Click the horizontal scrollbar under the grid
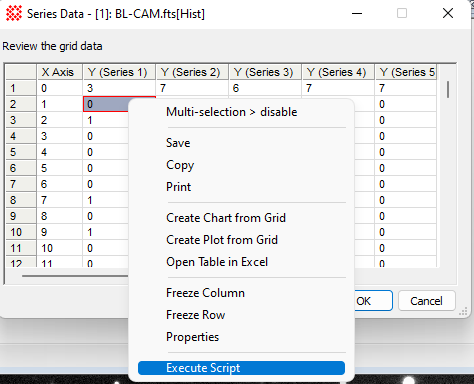The height and width of the screenshot is (384, 474). (75, 276)
